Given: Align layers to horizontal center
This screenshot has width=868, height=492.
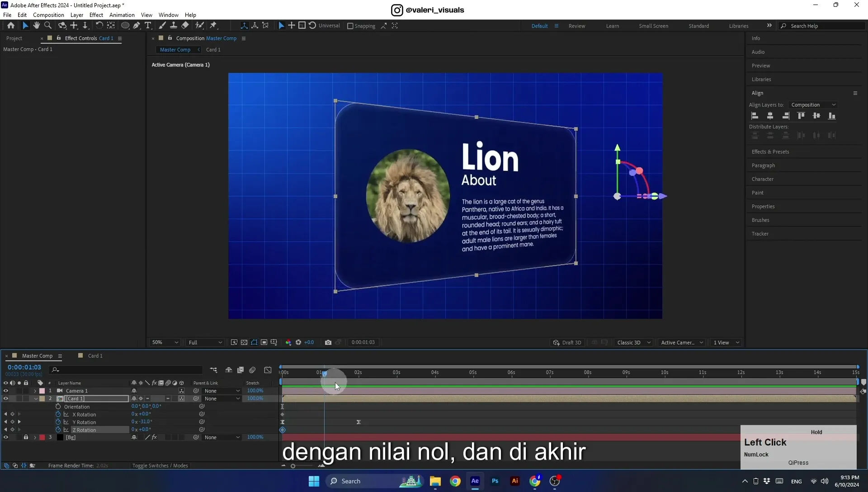Looking at the screenshot, I should 770,116.
